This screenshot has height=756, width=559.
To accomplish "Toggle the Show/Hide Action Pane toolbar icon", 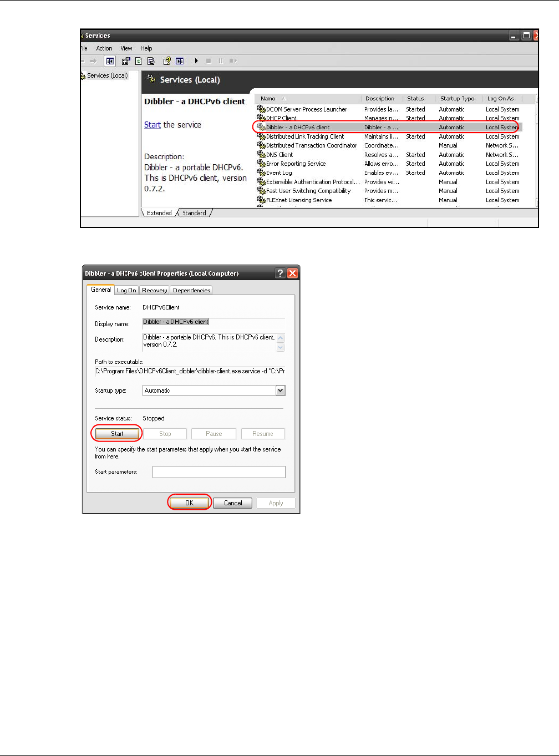I will tap(180, 61).
